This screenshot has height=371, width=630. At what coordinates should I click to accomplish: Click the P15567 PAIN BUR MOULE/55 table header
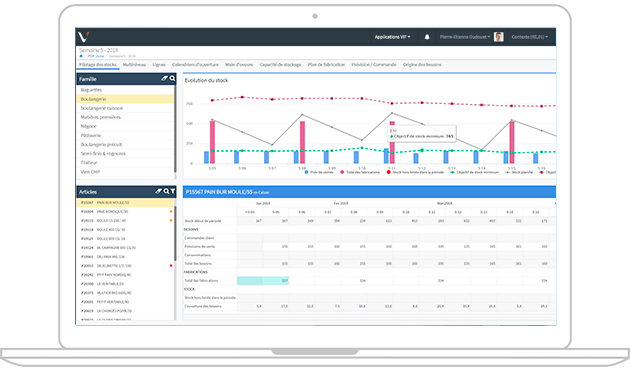369,192
